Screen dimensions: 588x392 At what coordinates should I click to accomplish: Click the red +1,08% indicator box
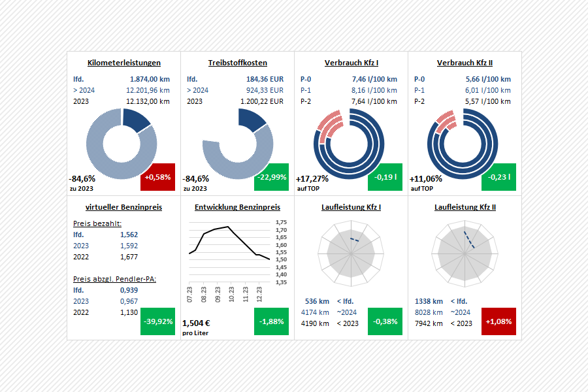coord(498,321)
